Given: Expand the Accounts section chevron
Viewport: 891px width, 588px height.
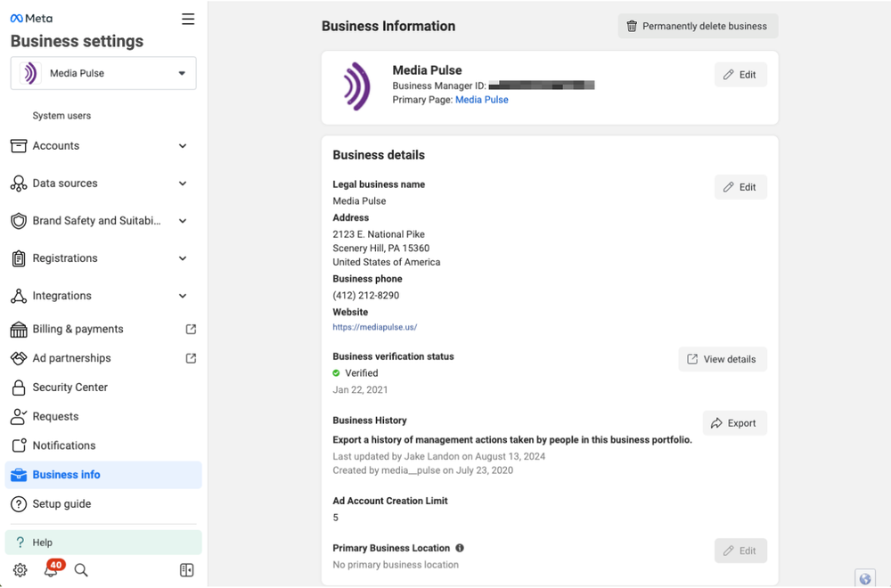Looking at the screenshot, I should click(183, 146).
